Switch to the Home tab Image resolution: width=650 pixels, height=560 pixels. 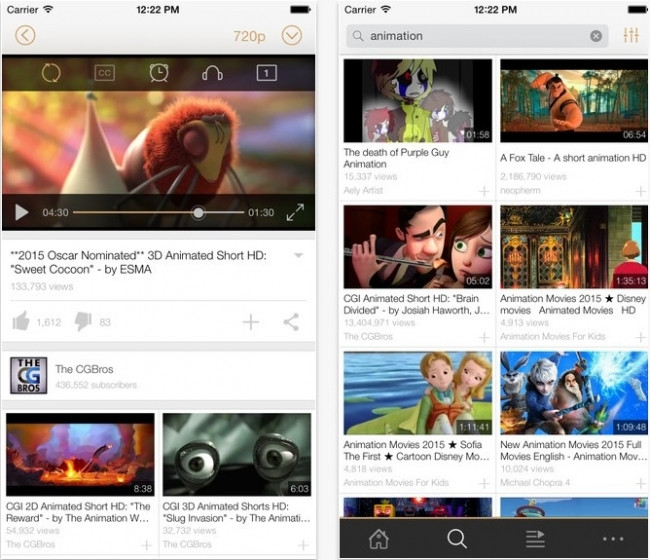click(x=379, y=539)
